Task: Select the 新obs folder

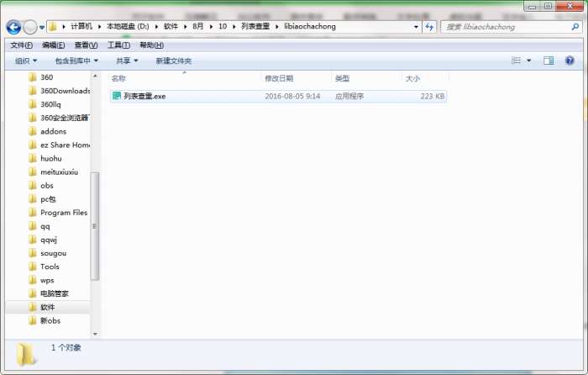Action: [50, 320]
